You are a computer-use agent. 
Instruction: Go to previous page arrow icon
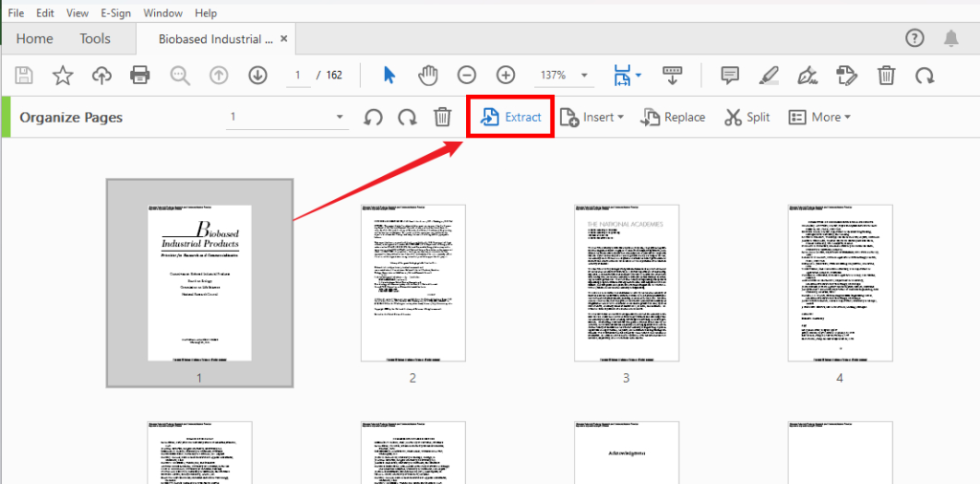point(218,76)
